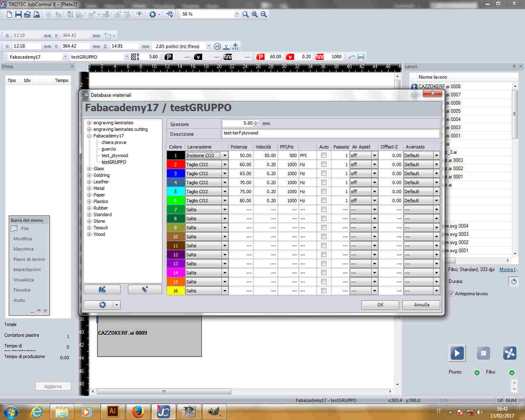Open the Visualizza menu

pyautogui.click(x=24, y=280)
